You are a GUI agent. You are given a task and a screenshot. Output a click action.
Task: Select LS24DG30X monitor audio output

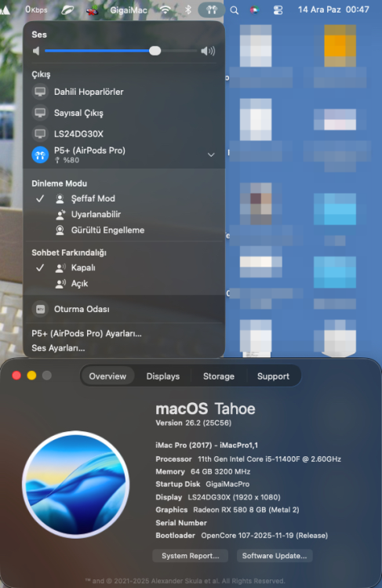(124, 134)
